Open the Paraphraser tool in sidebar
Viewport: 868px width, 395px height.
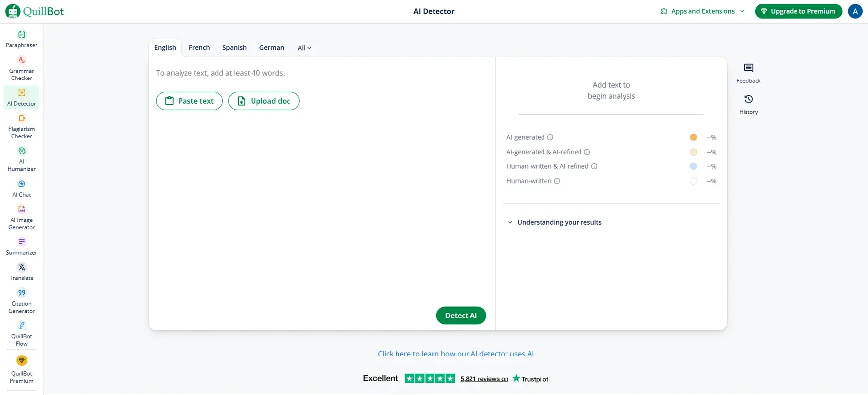21,39
